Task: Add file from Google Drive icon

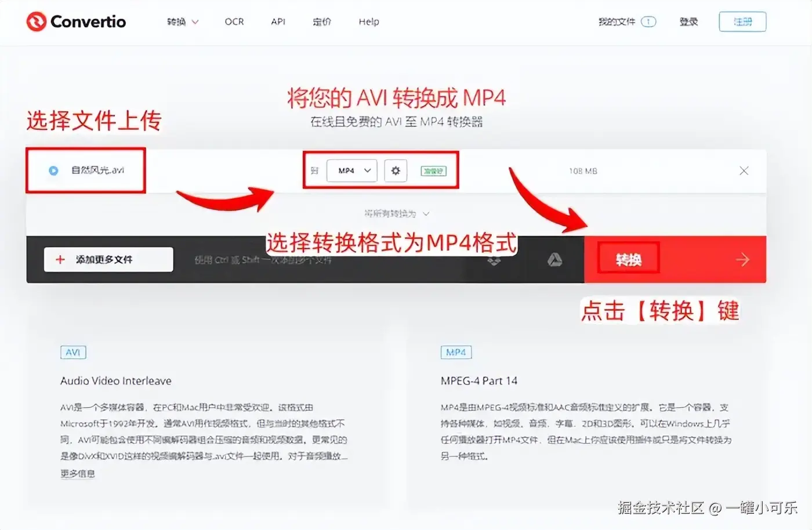Action: tap(555, 260)
